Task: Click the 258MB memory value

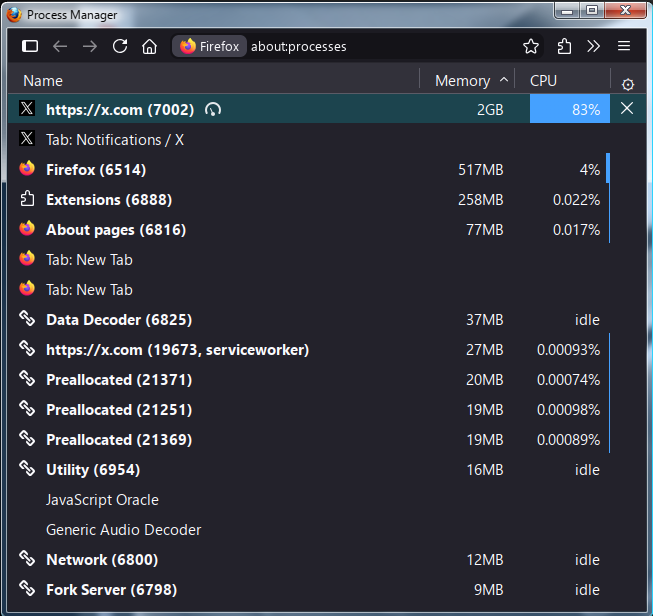Action: [x=481, y=200]
